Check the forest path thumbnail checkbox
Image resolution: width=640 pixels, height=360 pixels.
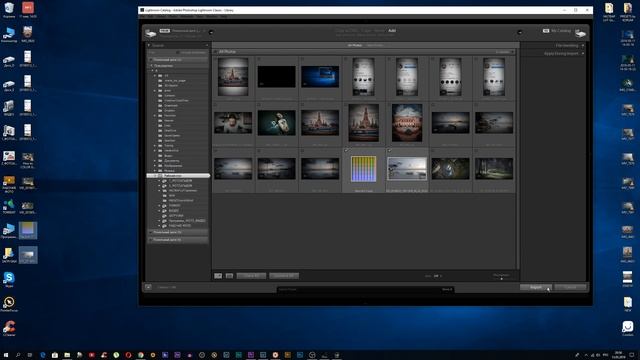pyautogui.click(x=476, y=151)
